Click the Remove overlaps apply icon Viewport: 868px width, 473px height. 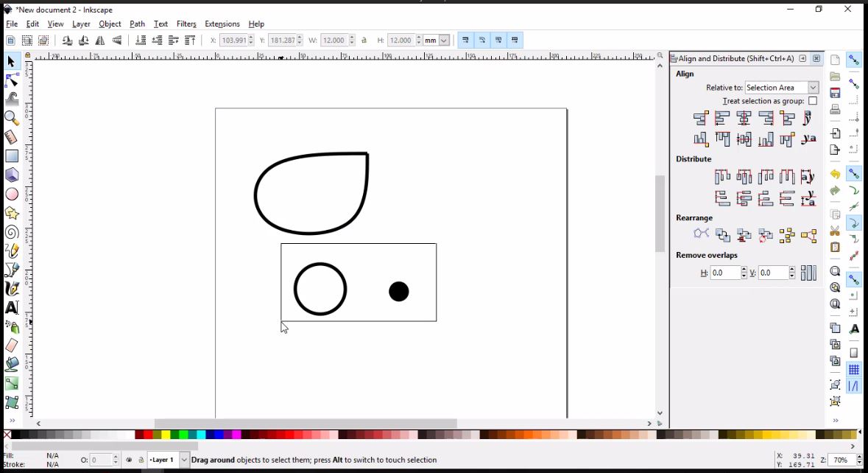point(808,273)
